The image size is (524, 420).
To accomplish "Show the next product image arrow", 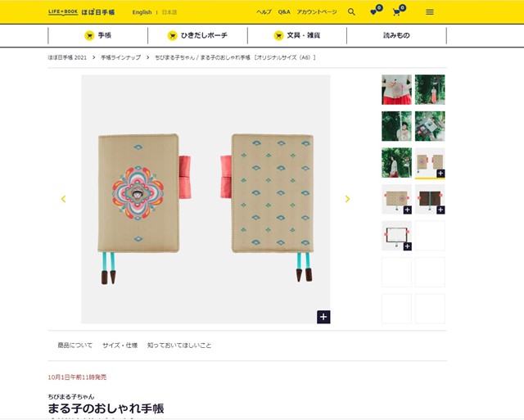I will (x=347, y=199).
